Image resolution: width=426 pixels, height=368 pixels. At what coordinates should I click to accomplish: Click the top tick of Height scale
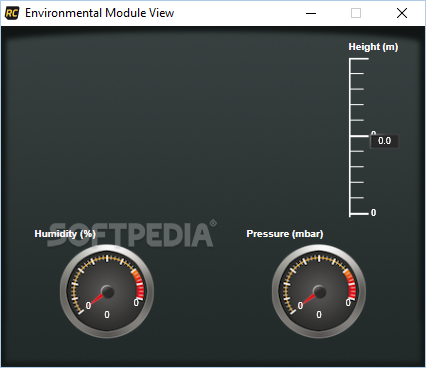point(359,59)
